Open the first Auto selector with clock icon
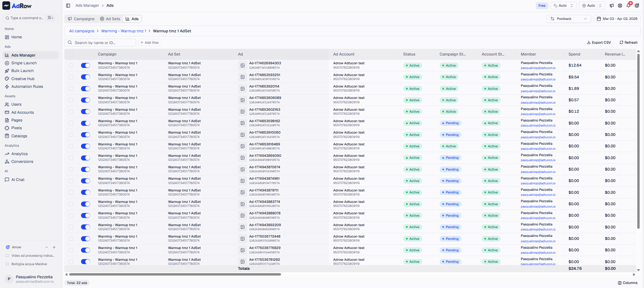The height and width of the screenshot is (288, 644). 563,6
